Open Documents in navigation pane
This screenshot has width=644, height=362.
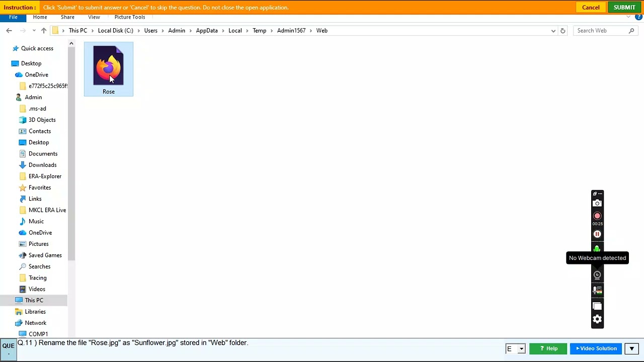coord(43,154)
